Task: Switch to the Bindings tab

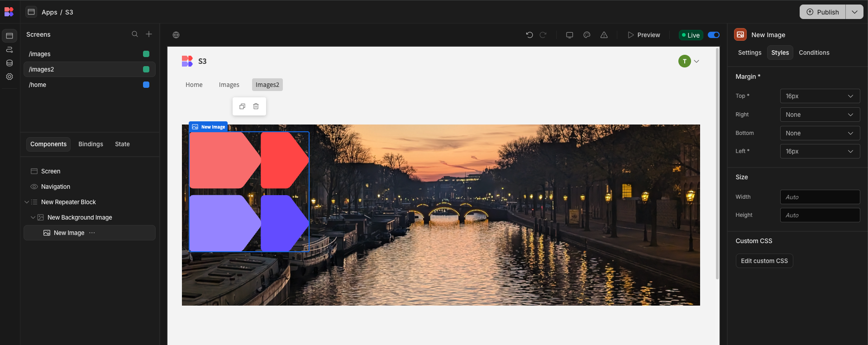Action: 91,144
